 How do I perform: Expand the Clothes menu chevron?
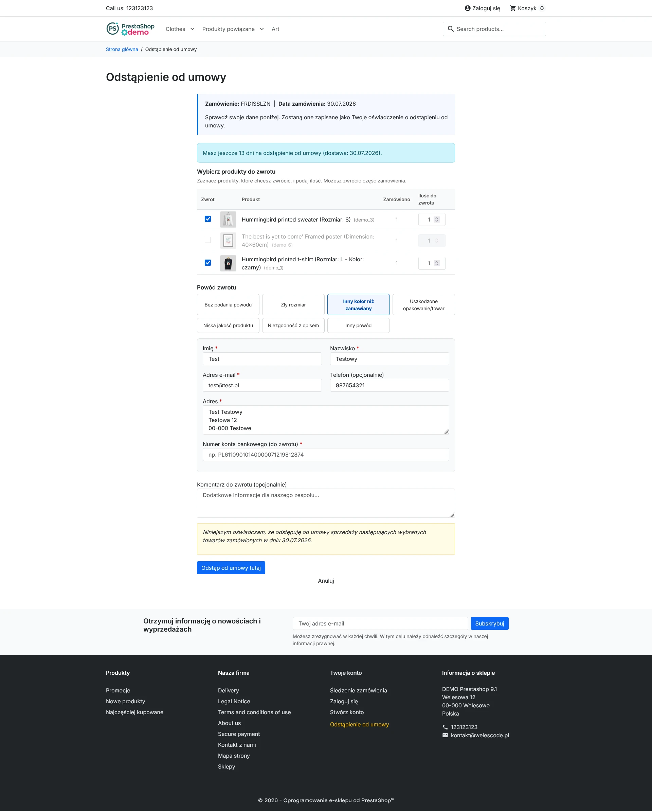[192, 29]
